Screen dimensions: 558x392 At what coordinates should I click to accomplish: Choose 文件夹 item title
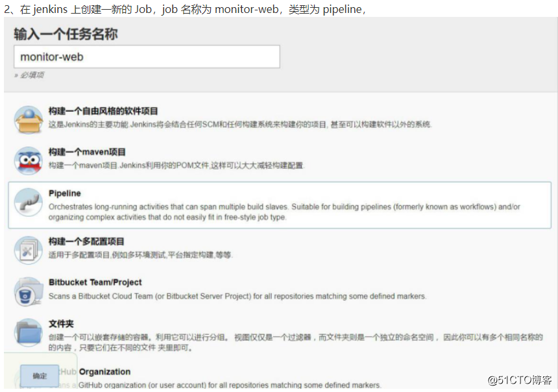(61, 324)
